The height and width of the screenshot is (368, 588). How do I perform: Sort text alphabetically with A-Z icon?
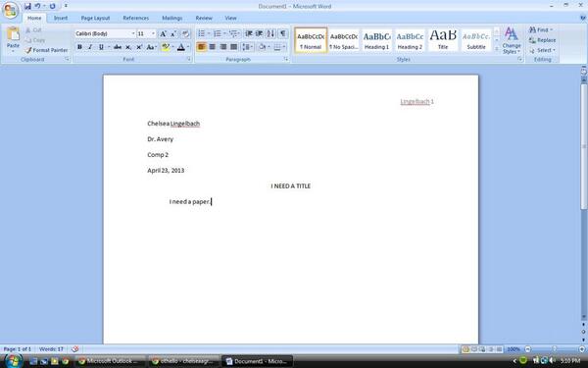(270, 33)
